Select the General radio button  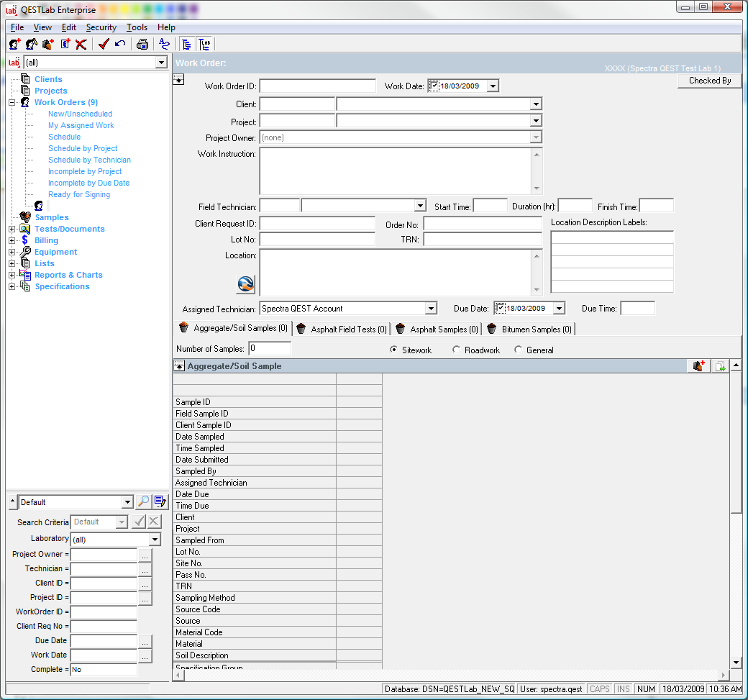[x=519, y=350]
